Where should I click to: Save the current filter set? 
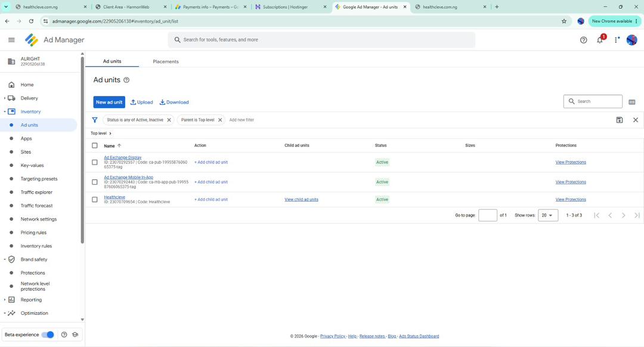[x=620, y=120]
